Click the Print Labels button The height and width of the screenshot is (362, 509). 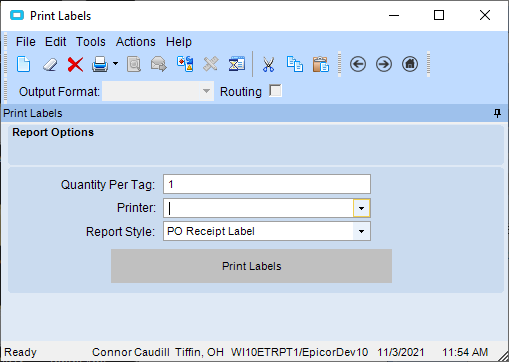(x=251, y=266)
